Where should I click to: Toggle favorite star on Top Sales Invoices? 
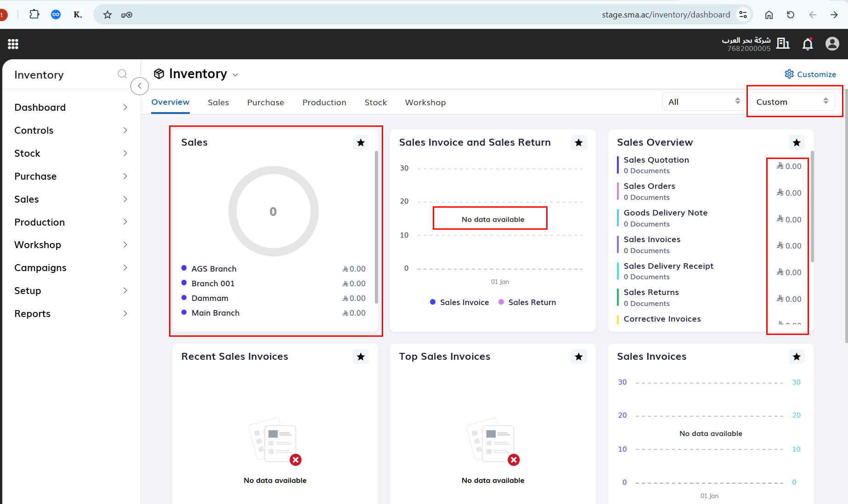579,357
